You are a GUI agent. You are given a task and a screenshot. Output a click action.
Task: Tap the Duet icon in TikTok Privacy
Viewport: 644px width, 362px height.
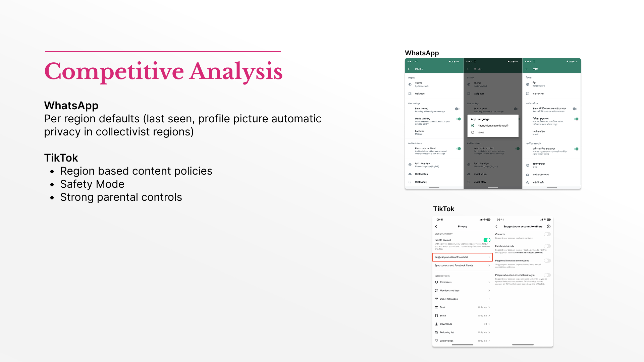coord(436,307)
